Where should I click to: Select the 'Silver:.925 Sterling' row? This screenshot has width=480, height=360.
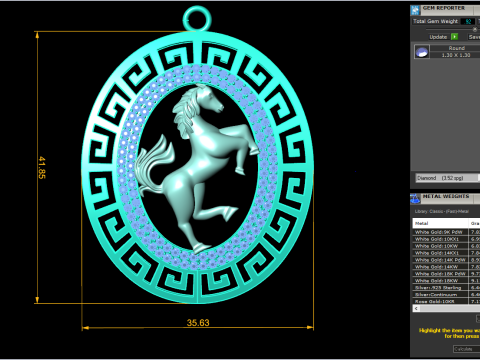[446, 288]
